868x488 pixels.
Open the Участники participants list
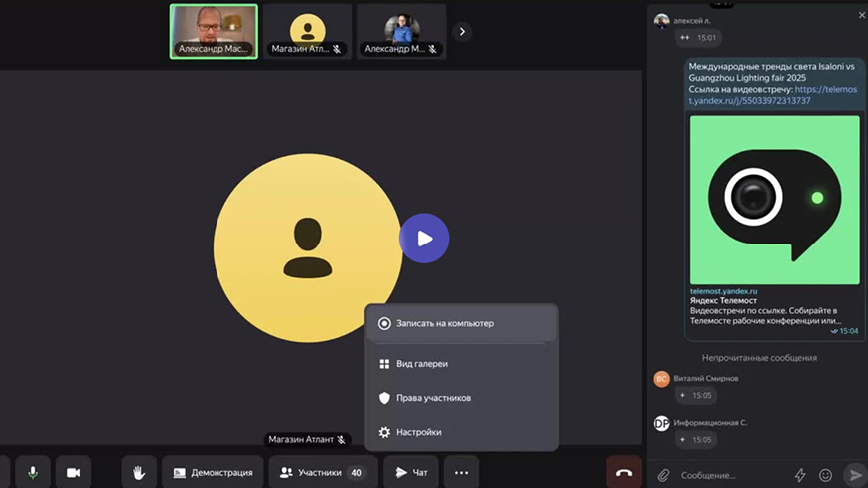coord(323,472)
